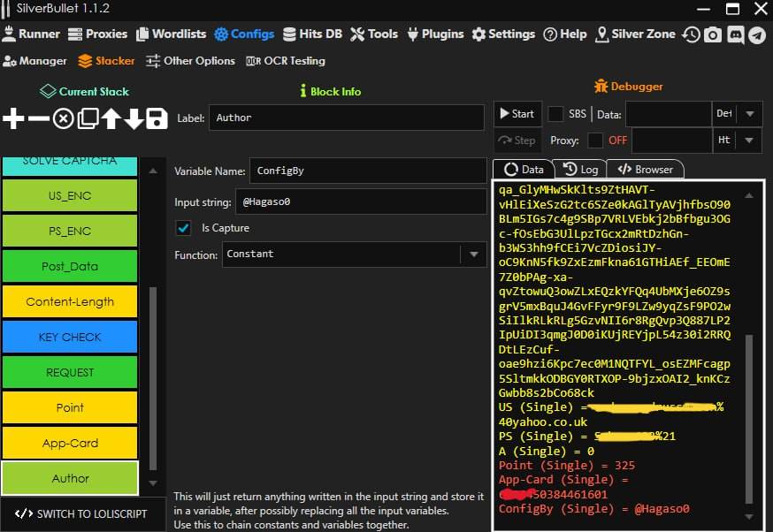Screen dimensions: 773x532
Task: Enable the SBS checkbox
Action: 555,114
